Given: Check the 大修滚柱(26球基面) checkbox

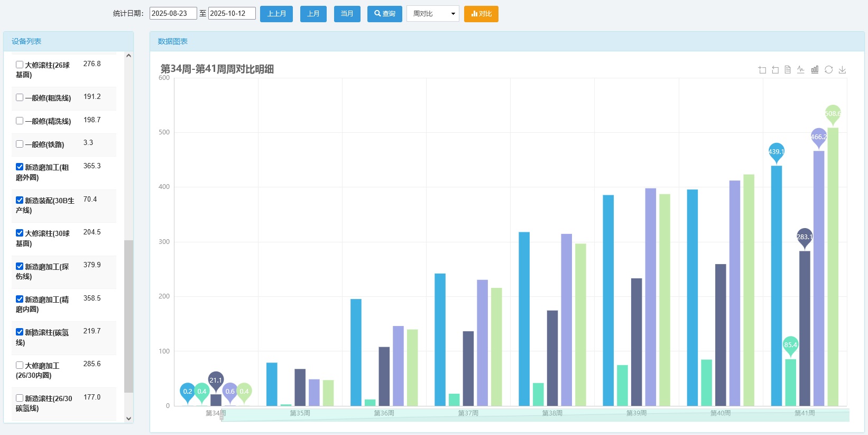Looking at the screenshot, I should click(20, 65).
